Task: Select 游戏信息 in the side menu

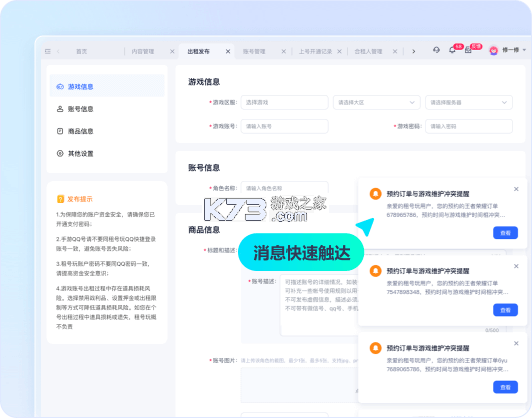Action: (x=107, y=87)
